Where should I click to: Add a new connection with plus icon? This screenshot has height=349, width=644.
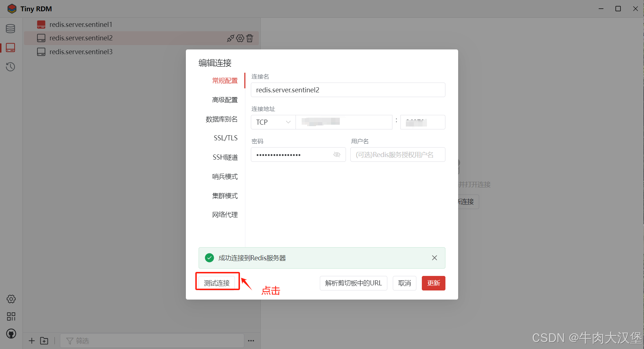pyautogui.click(x=32, y=341)
